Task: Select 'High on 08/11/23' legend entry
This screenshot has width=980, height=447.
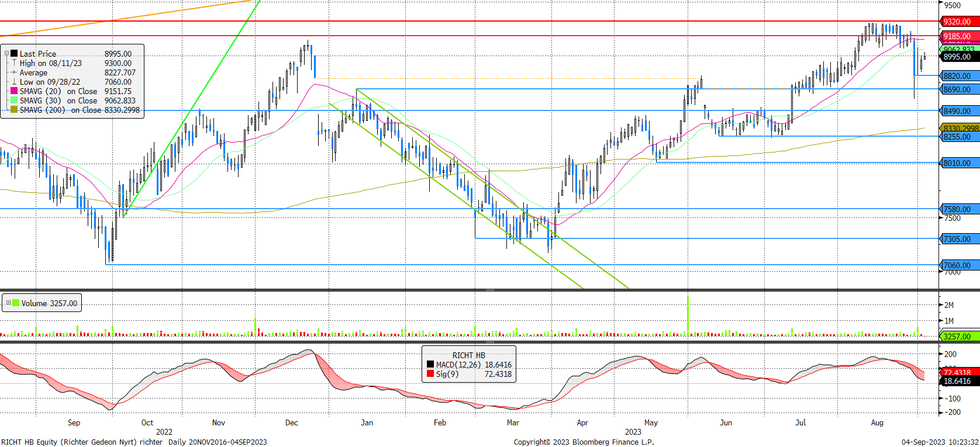Action: pyautogui.click(x=51, y=63)
